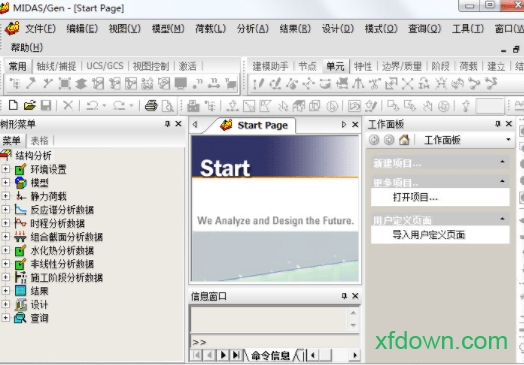Click the 环境设置 tree icon
Screen dimensions: 524x365
(x=20, y=169)
